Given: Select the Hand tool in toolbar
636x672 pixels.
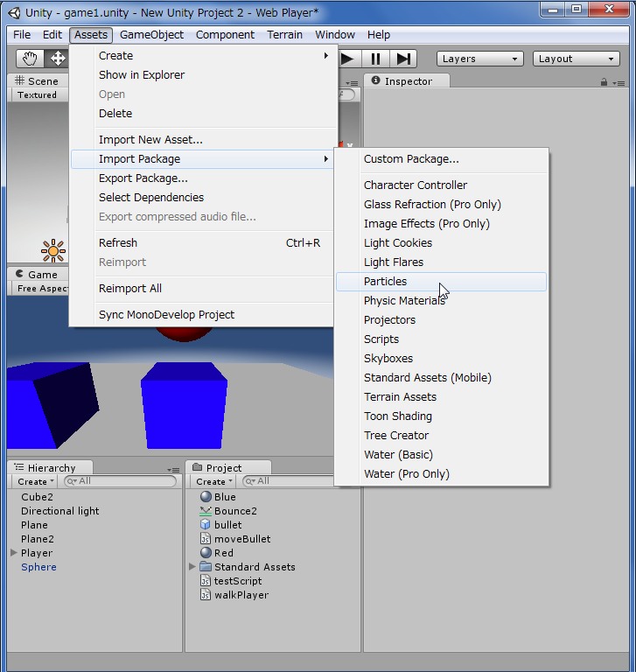Looking at the screenshot, I should click(x=30, y=59).
